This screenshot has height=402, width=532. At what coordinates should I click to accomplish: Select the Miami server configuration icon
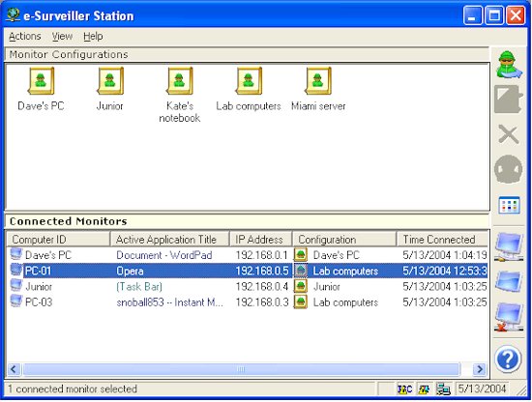[x=318, y=81]
